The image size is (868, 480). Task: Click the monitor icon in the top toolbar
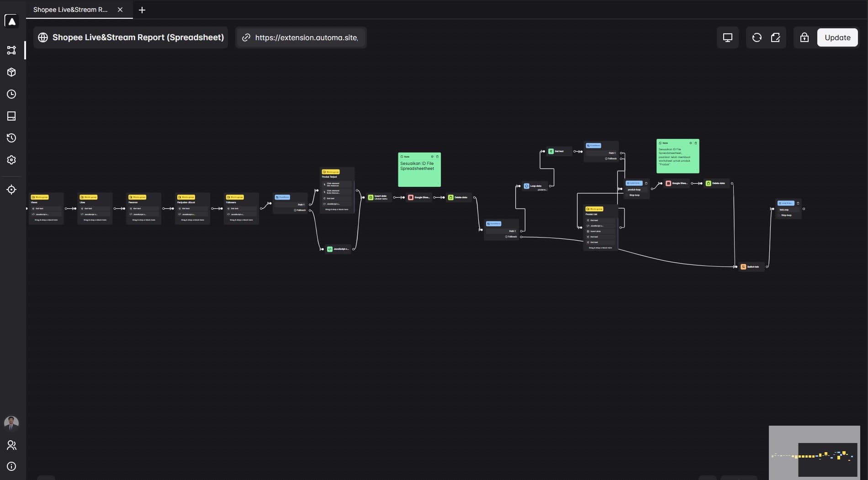[727, 37]
